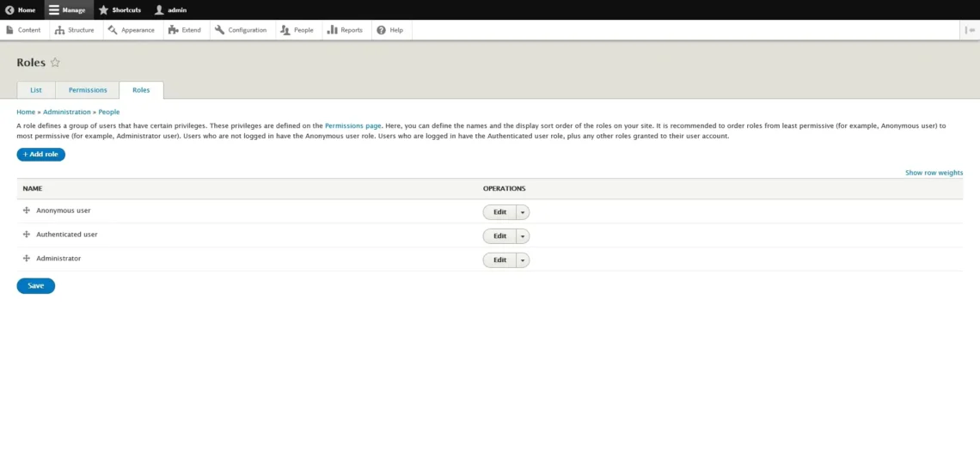Open the People admin menu

297,30
